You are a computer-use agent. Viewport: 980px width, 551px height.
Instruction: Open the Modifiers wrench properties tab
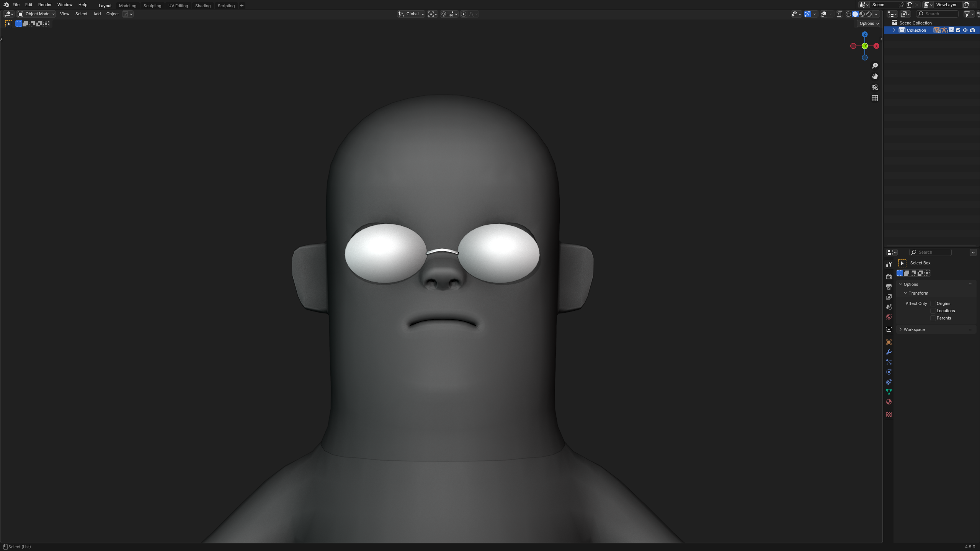[889, 352]
